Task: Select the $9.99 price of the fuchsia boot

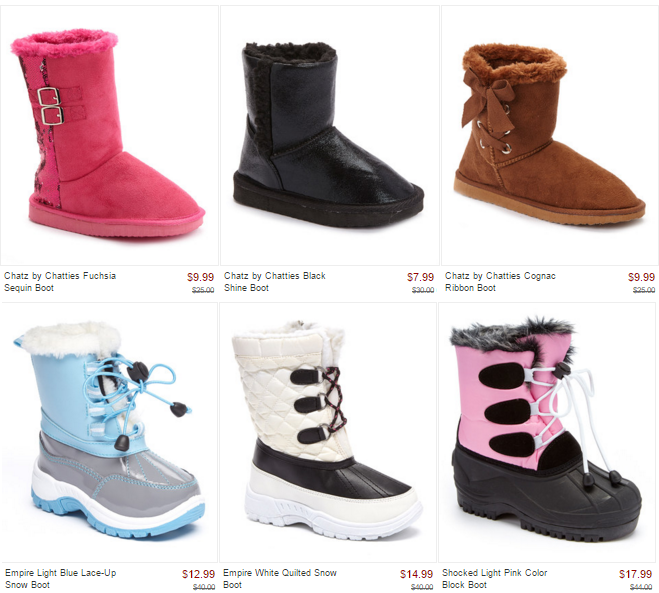Action: 200,277
